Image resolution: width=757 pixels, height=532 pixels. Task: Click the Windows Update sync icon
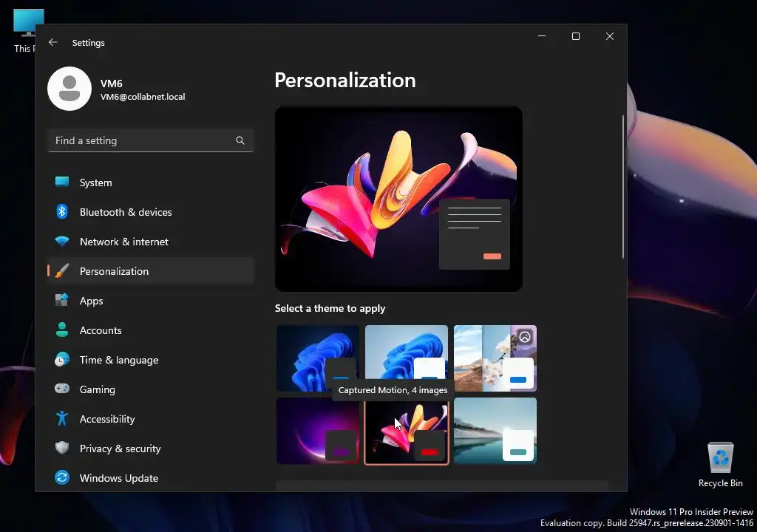(62, 477)
